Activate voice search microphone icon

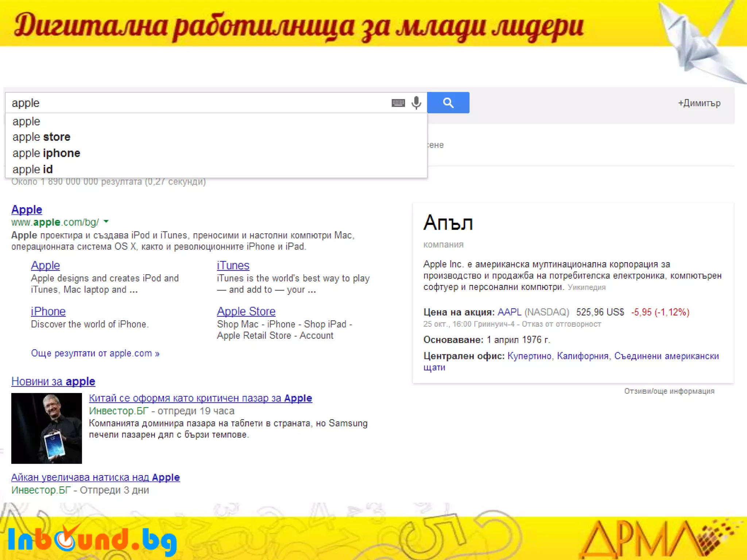coord(416,103)
